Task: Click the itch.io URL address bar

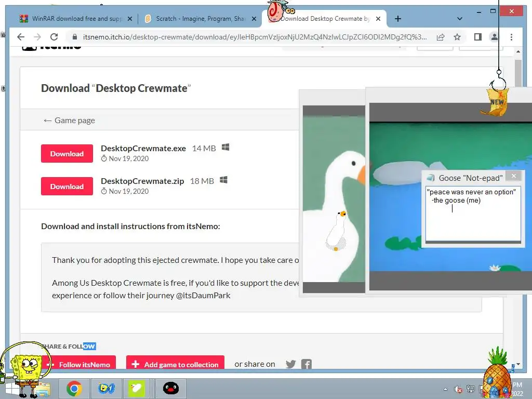Action: click(255, 37)
